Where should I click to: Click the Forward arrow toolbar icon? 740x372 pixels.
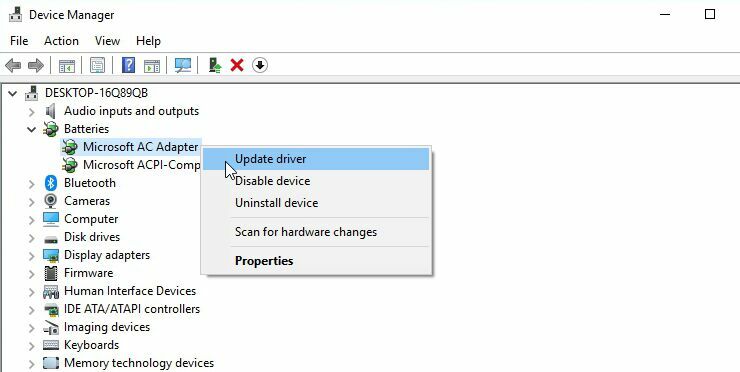pyautogui.click(x=36, y=65)
